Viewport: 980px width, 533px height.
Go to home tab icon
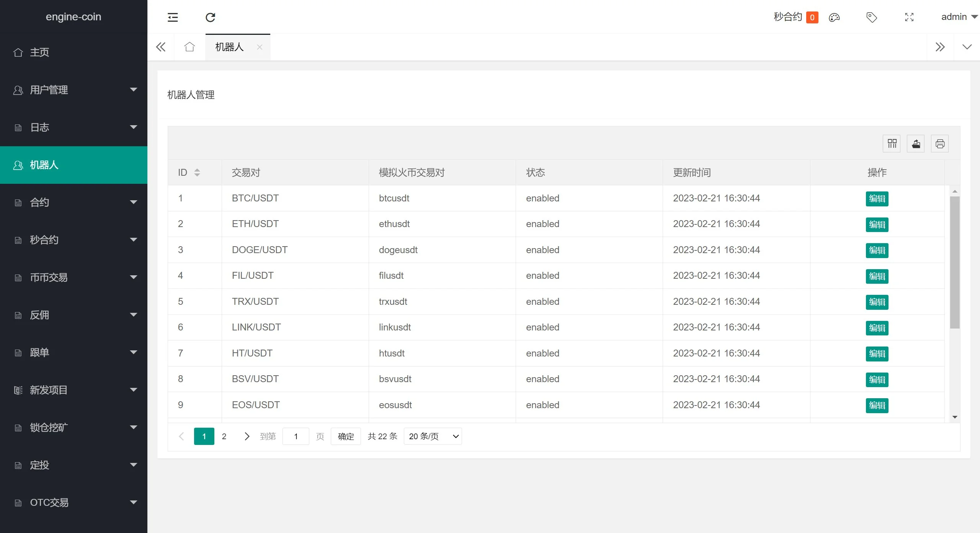(189, 47)
